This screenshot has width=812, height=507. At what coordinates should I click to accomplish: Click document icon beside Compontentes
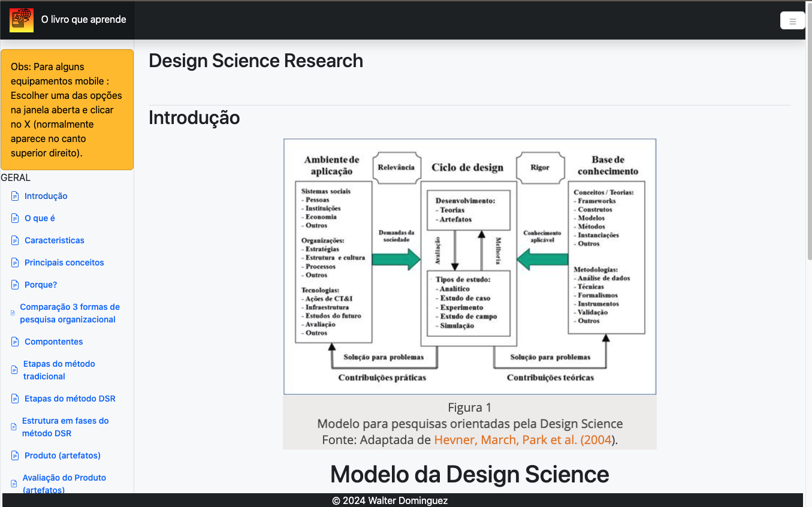(x=15, y=342)
